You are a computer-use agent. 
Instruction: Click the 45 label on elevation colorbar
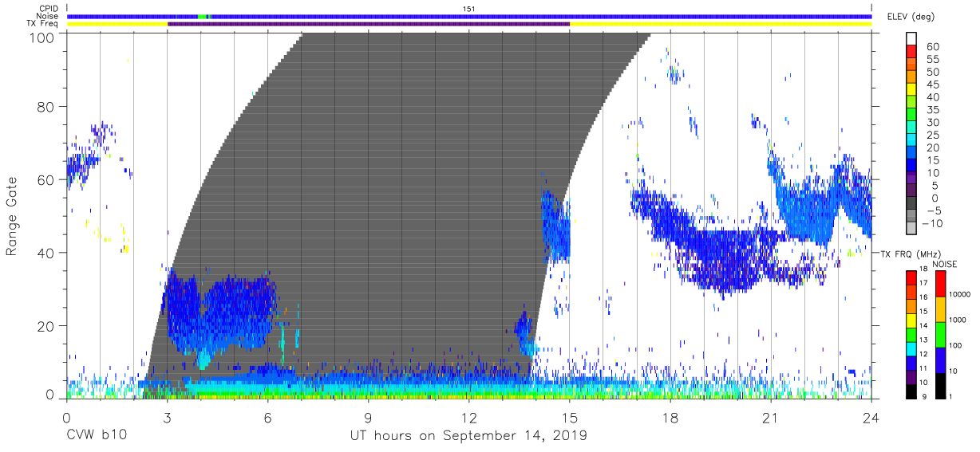pyautogui.click(x=931, y=85)
